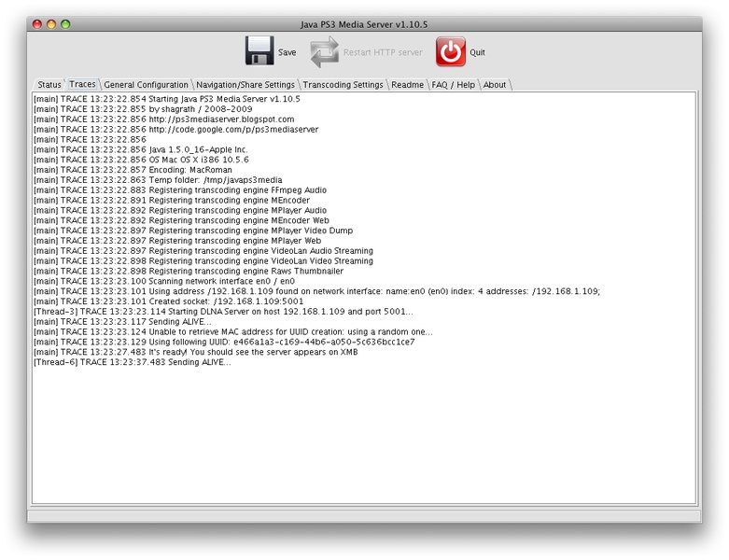Switch to the Transcoding Settings tab
The image size is (729, 560).
343,85
